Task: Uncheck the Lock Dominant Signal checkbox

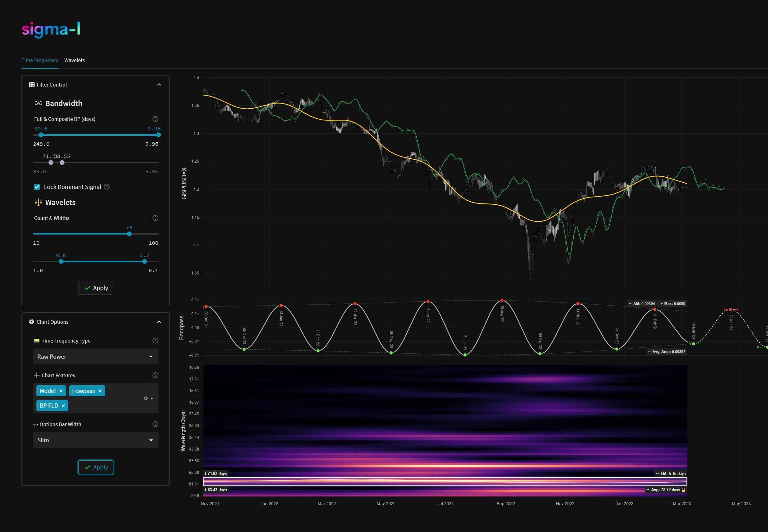Action: pyautogui.click(x=37, y=187)
